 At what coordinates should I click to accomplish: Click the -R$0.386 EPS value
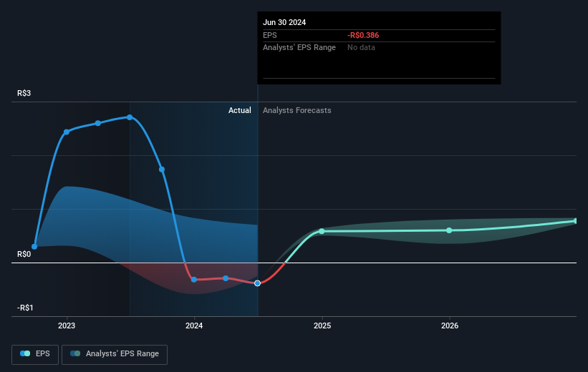click(x=363, y=35)
